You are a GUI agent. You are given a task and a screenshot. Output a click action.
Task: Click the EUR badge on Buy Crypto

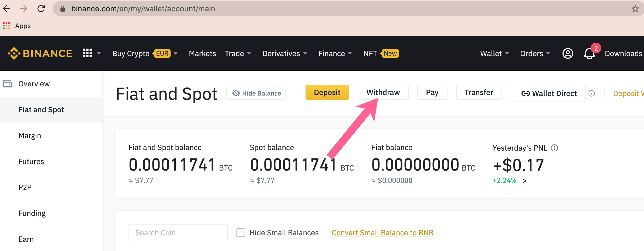pyautogui.click(x=162, y=53)
